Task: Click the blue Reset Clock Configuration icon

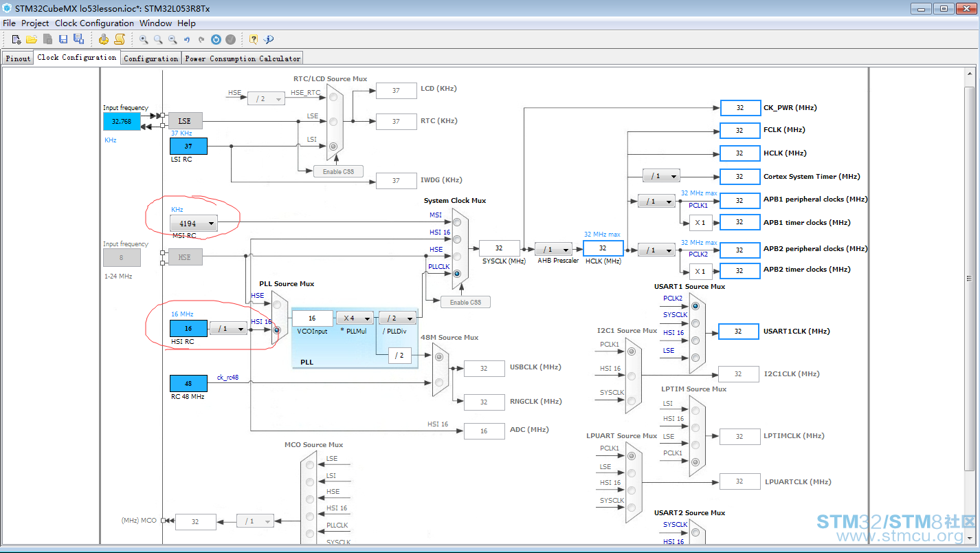Action: tap(216, 39)
